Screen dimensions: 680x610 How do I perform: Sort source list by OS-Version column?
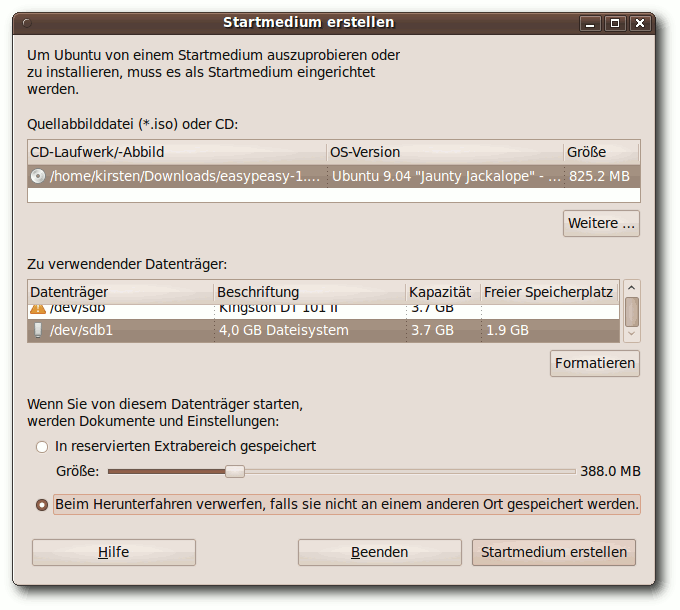pos(444,152)
